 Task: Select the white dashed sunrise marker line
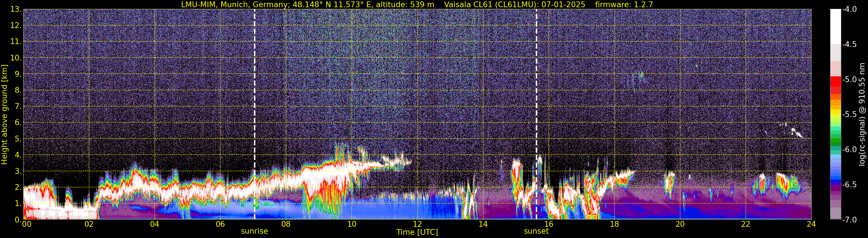(x=254, y=114)
